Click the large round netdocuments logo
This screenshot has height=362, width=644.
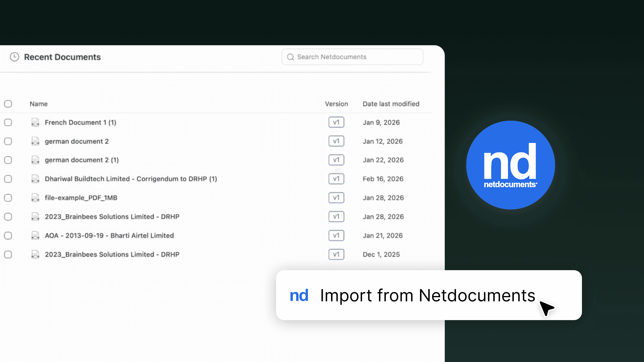pos(510,165)
